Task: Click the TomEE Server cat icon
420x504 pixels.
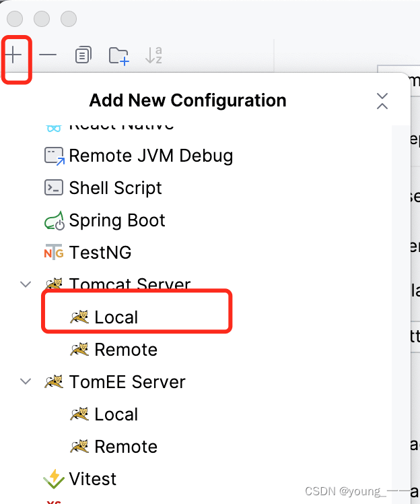Action: coord(54,381)
